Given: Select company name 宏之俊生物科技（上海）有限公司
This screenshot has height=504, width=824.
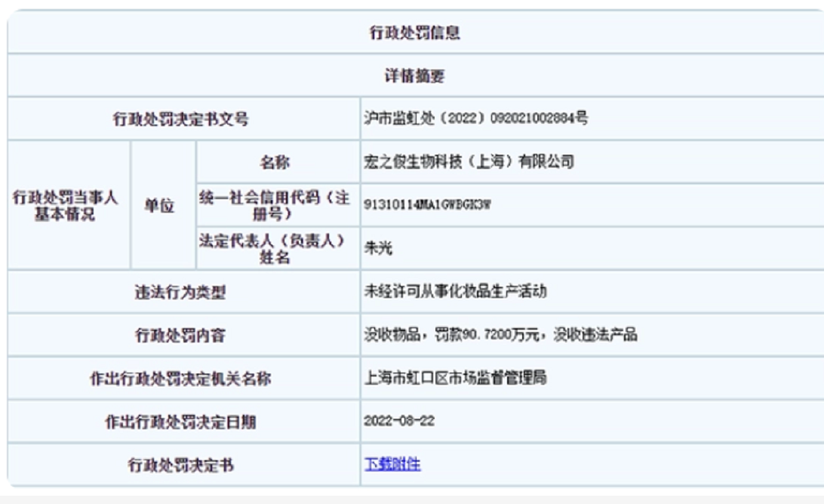Looking at the screenshot, I should point(469,161).
